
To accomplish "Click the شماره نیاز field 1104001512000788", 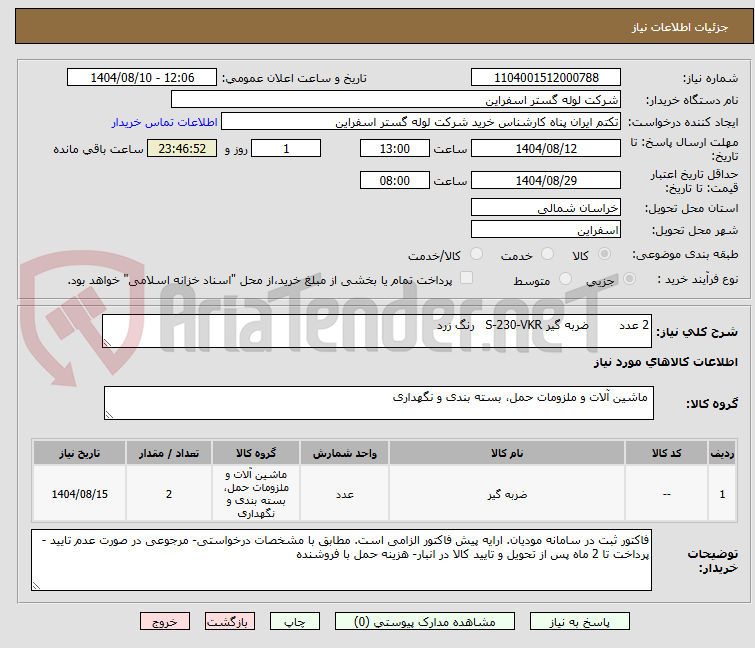I will 546,78.
